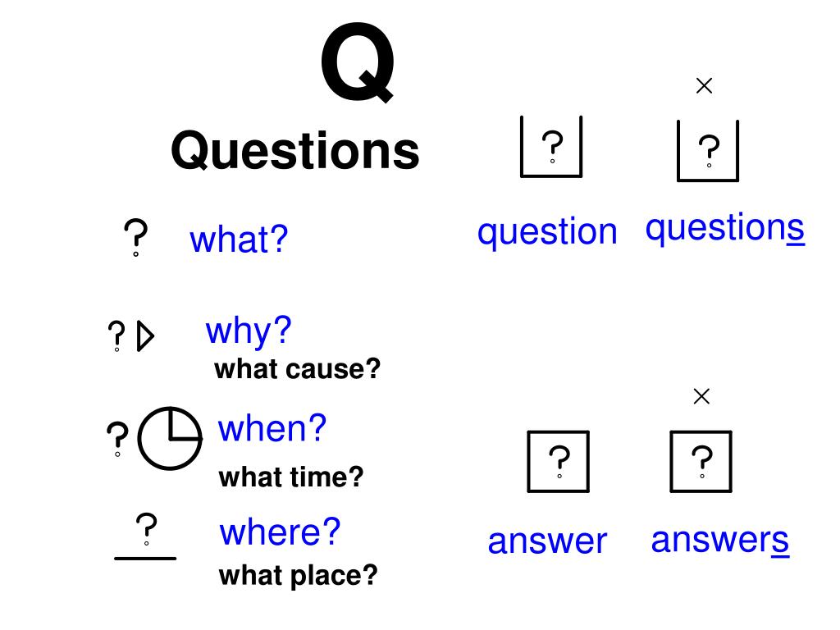Click the plural X marker above 'answers' symbol

click(701, 396)
